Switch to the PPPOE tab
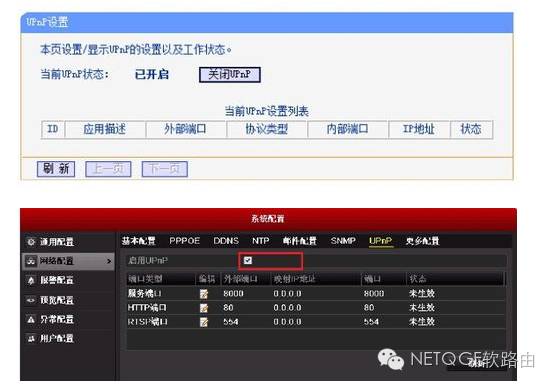Viewport: 555px width, 388px height. 184,241
